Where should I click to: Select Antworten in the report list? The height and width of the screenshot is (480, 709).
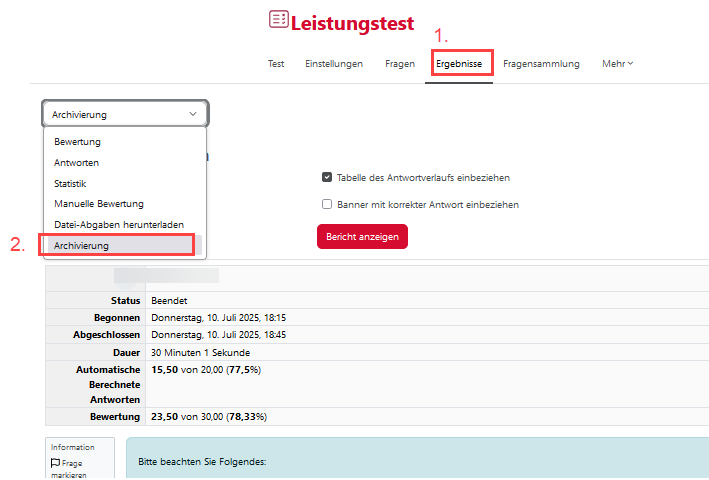tap(76, 163)
